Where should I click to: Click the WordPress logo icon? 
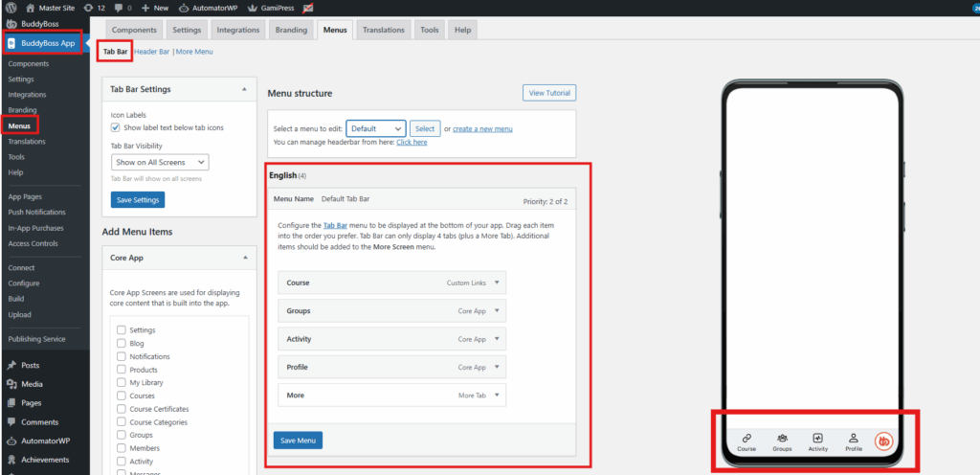coord(11,8)
